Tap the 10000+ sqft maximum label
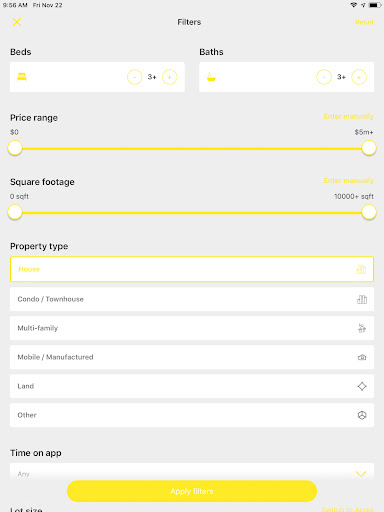The image size is (384, 512). (x=354, y=196)
